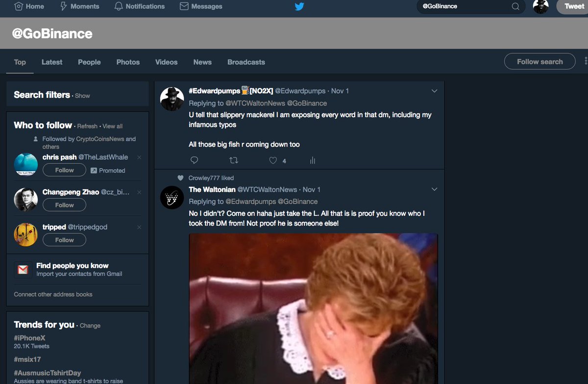This screenshot has width=588, height=384.
Task: Open @Edwardpumps mention in Waltonian reply
Action: (250, 202)
